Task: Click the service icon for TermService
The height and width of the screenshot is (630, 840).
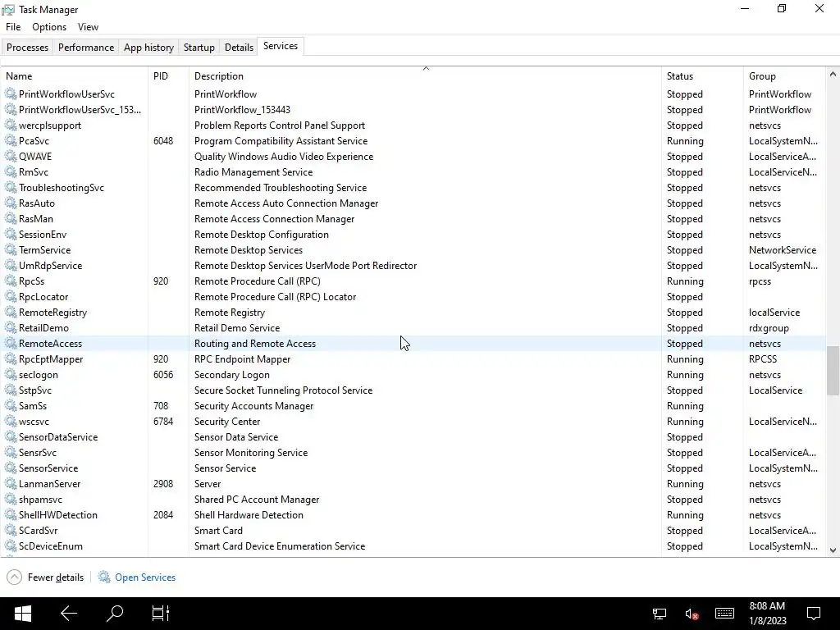Action: 11,250
